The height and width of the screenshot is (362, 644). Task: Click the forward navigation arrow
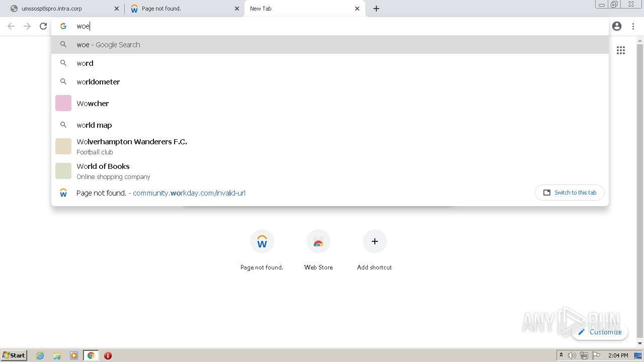[x=27, y=26]
